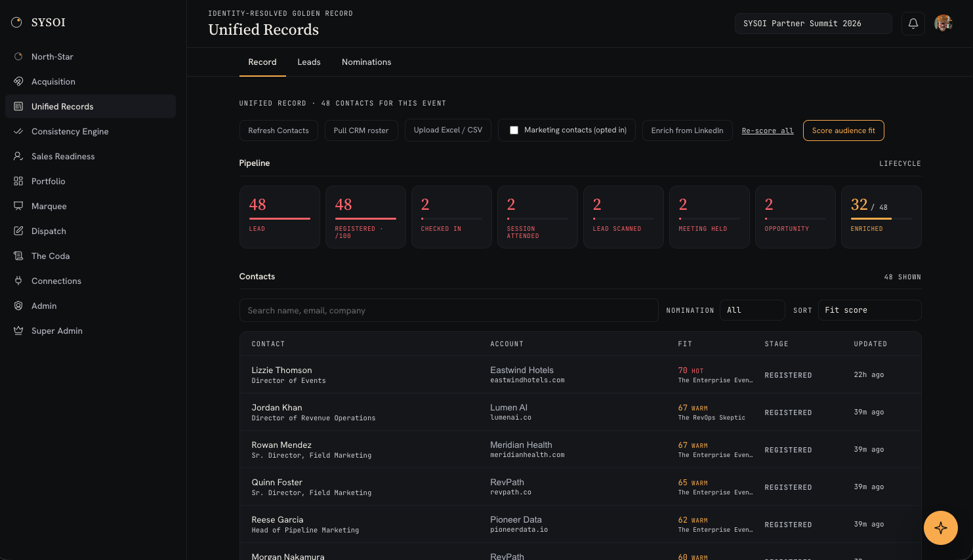Viewport: 973px width, 560px height.
Task: Select the Session Attended pipeline card
Action: [537, 217]
